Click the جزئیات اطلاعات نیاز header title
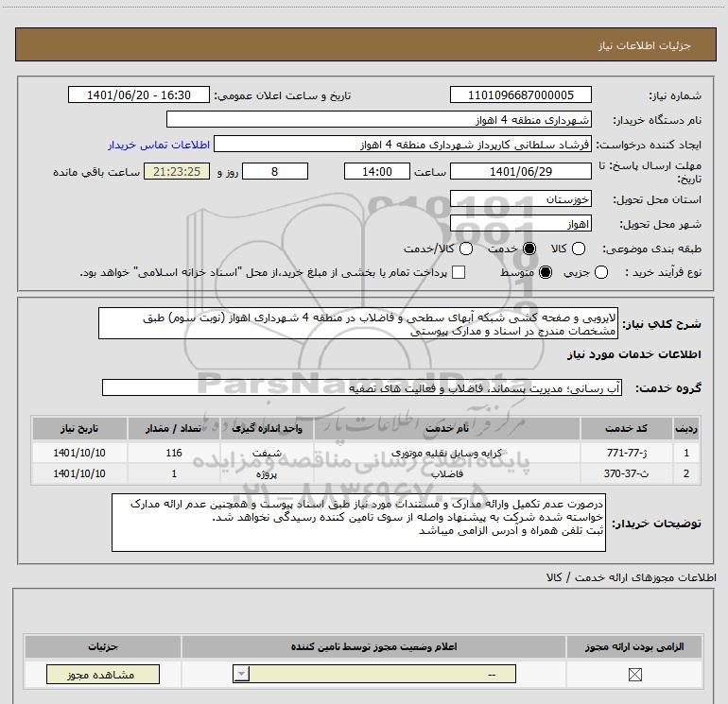 [x=644, y=45]
